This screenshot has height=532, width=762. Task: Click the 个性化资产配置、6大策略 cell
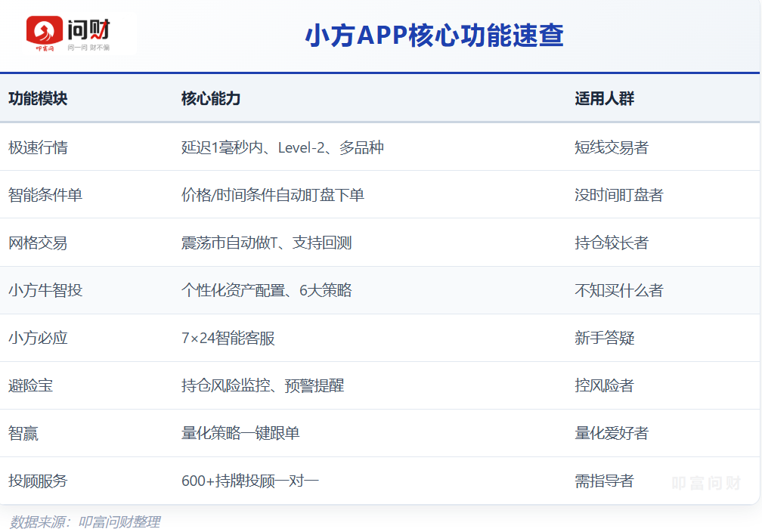pyautogui.click(x=266, y=290)
